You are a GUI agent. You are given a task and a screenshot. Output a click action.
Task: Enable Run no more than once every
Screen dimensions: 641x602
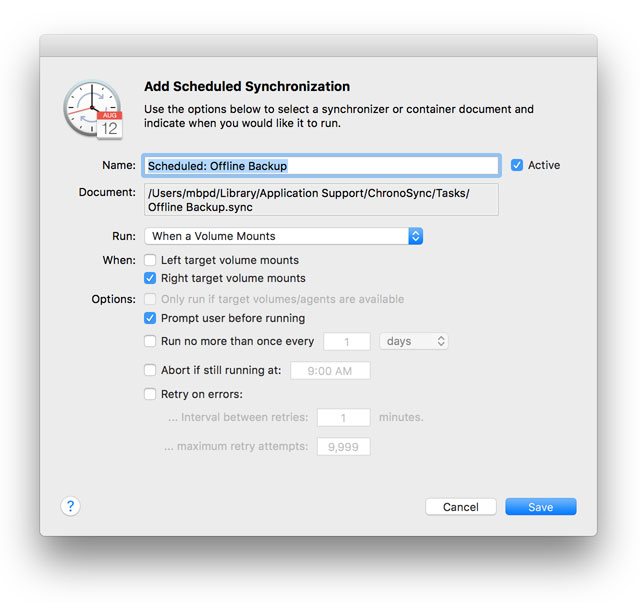coord(150,341)
